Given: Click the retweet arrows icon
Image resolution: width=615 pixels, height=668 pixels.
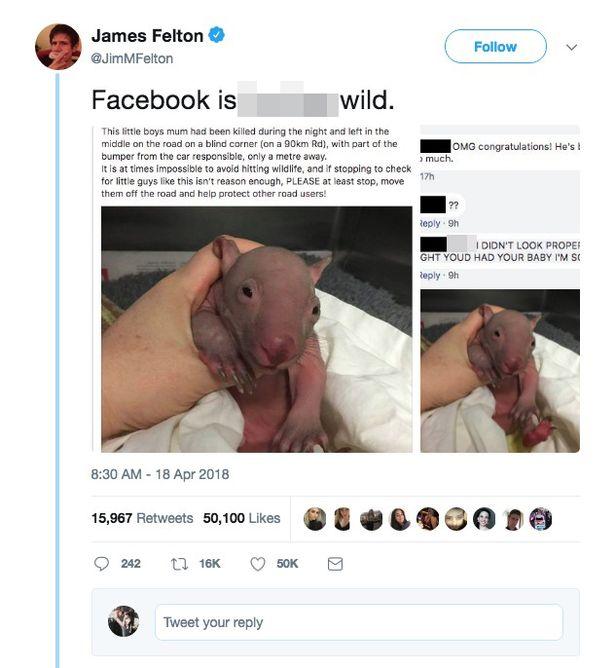Looking at the screenshot, I should tap(180, 564).
